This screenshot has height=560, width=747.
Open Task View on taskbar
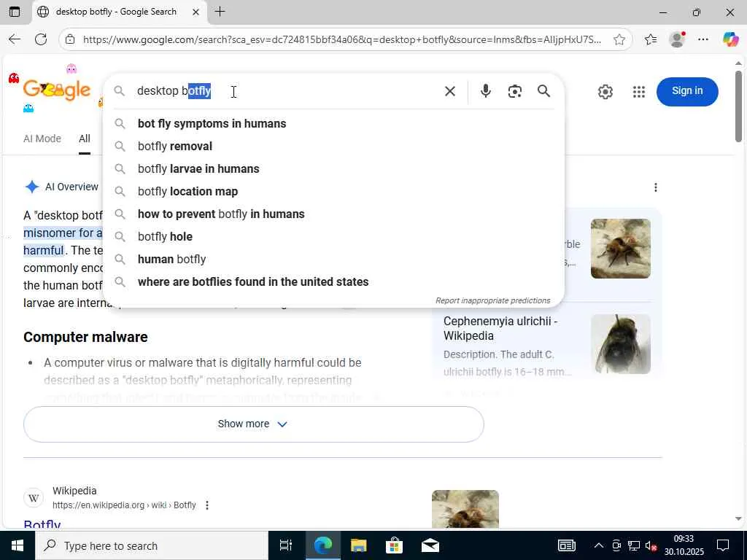286,545
